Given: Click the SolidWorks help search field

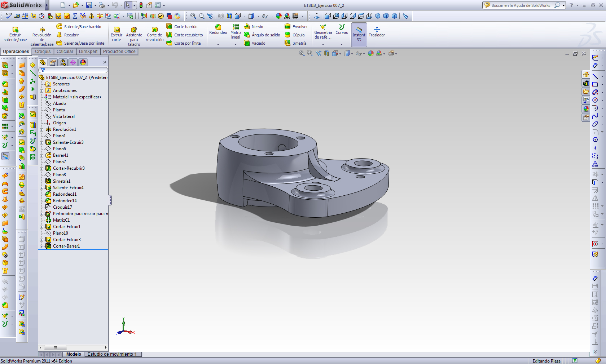Looking at the screenshot, I should click(x=521, y=5).
